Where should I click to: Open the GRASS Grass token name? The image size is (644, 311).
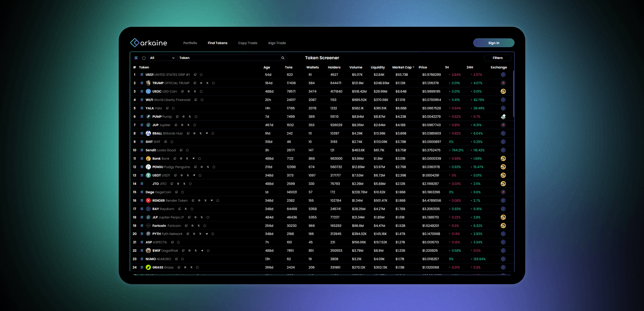(163, 267)
